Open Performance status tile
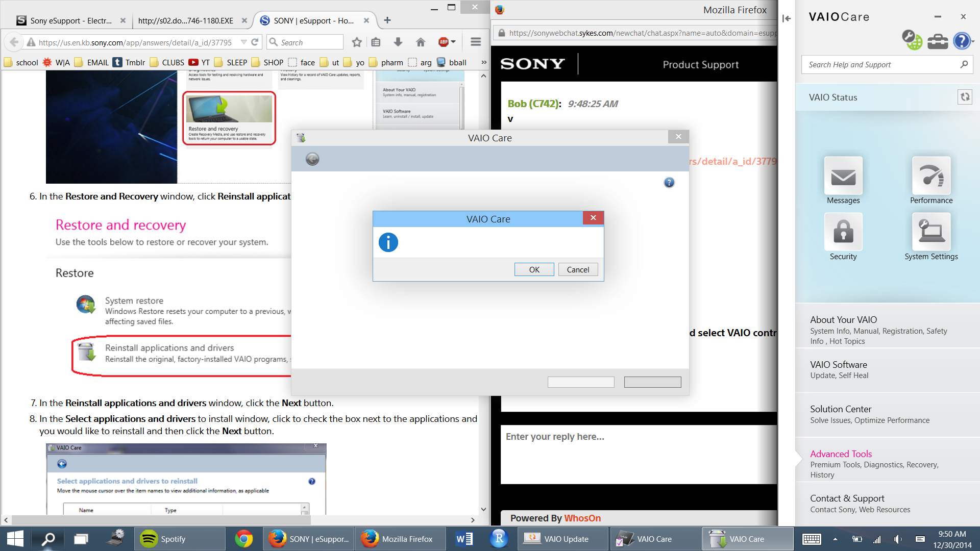Image resolution: width=980 pixels, height=551 pixels. pos(931,181)
